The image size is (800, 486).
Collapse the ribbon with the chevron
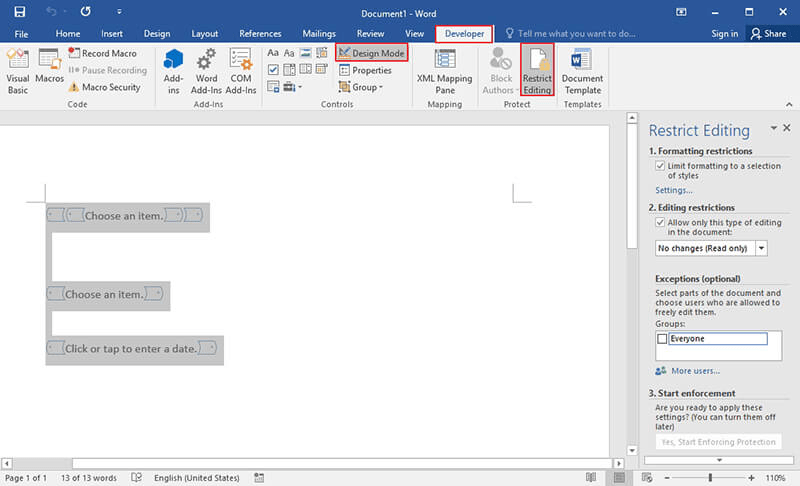point(789,104)
